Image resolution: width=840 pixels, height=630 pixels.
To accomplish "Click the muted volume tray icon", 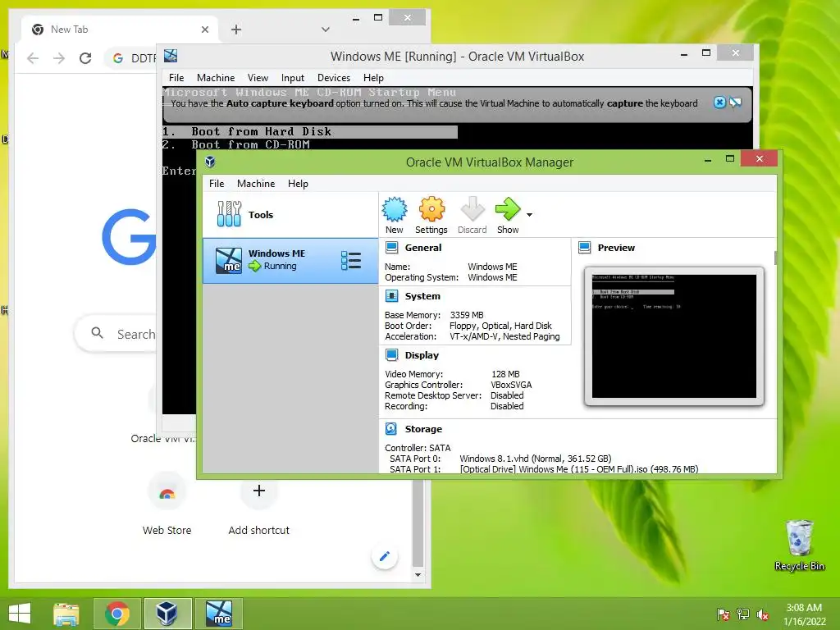I will tap(763, 614).
